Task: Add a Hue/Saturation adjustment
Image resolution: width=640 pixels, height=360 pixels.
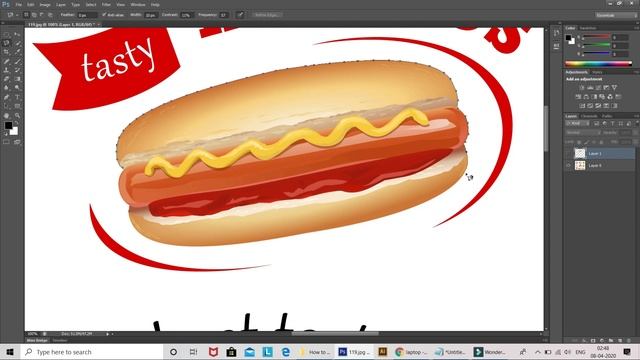Action: pos(578,97)
